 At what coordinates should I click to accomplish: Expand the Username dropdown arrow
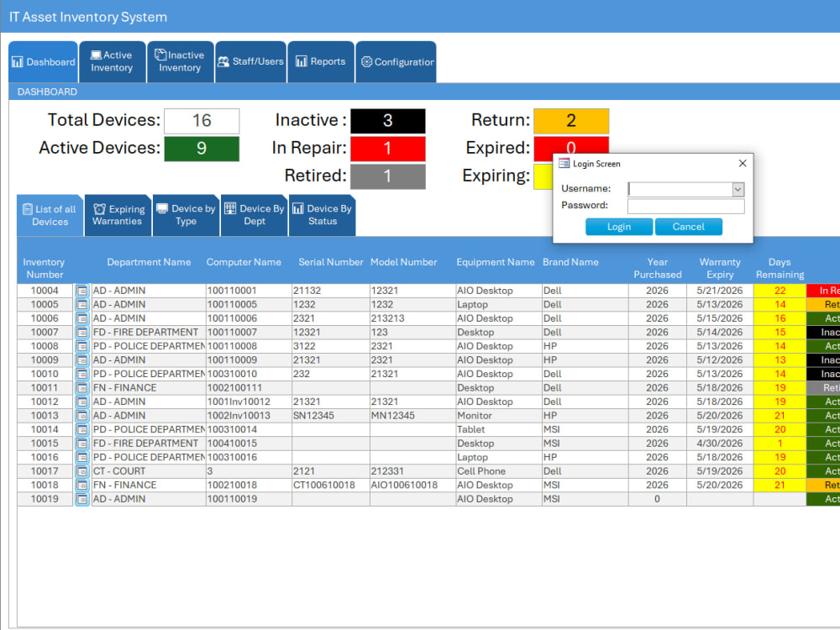pos(738,189)
